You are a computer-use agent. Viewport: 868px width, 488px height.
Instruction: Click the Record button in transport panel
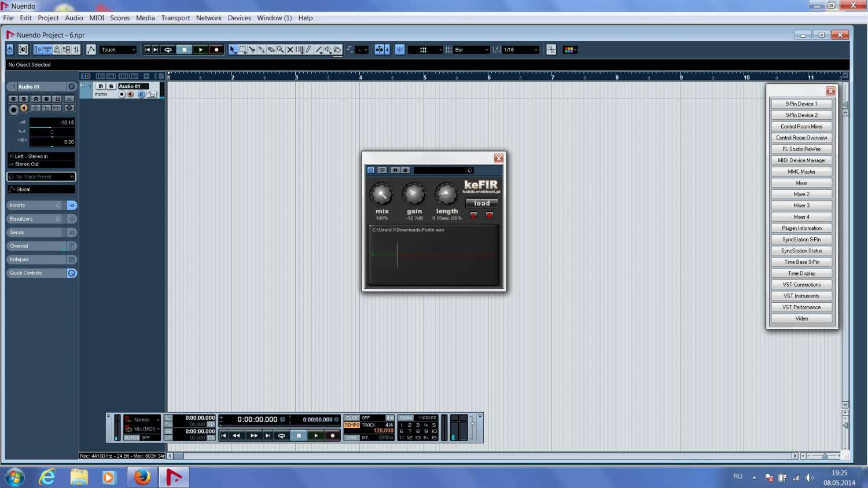(333, 435)
